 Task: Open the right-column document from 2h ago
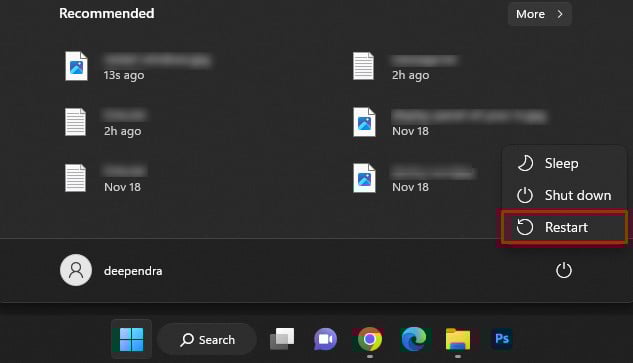405,67
